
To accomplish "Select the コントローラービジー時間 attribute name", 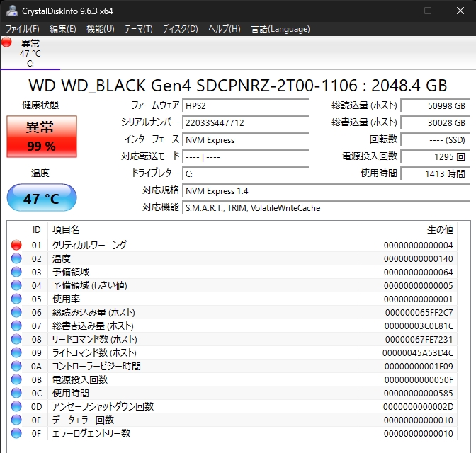I will (96, 366).
